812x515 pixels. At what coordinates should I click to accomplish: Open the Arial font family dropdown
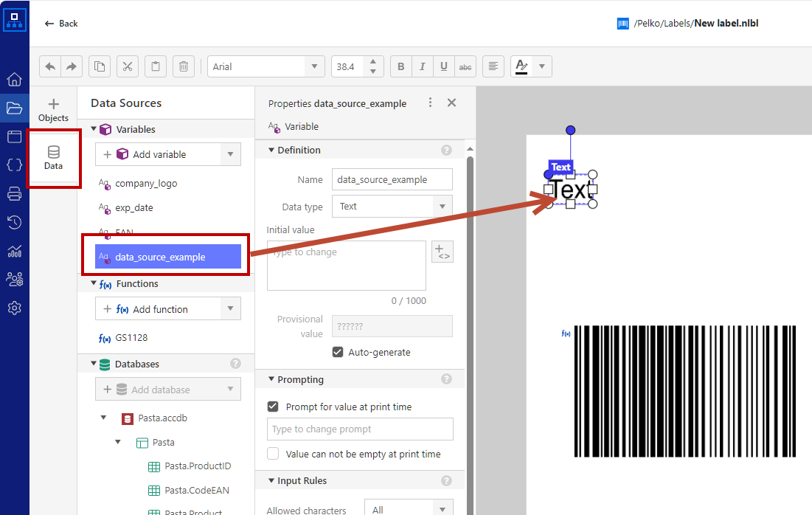point(266,66)
